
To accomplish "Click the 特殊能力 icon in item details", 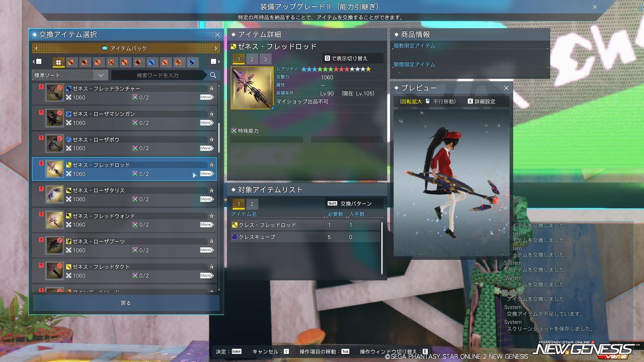I will coord(234,131).
